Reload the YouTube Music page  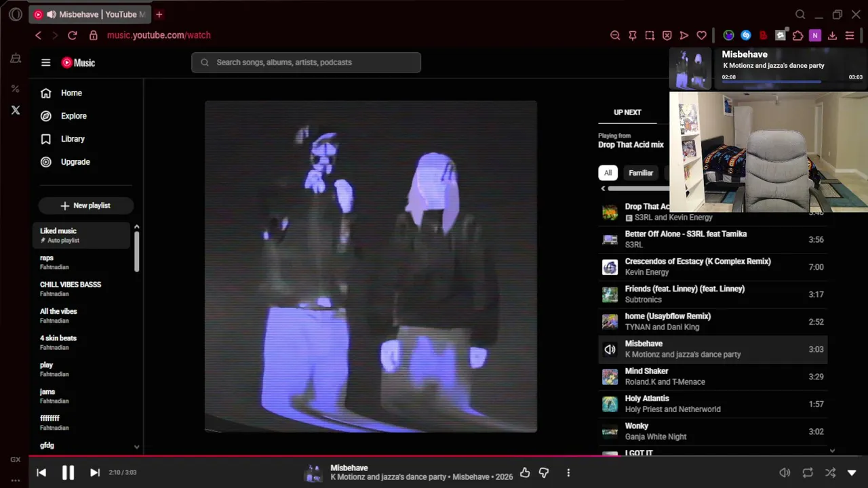pyautogui.click(x=73, y=35)
